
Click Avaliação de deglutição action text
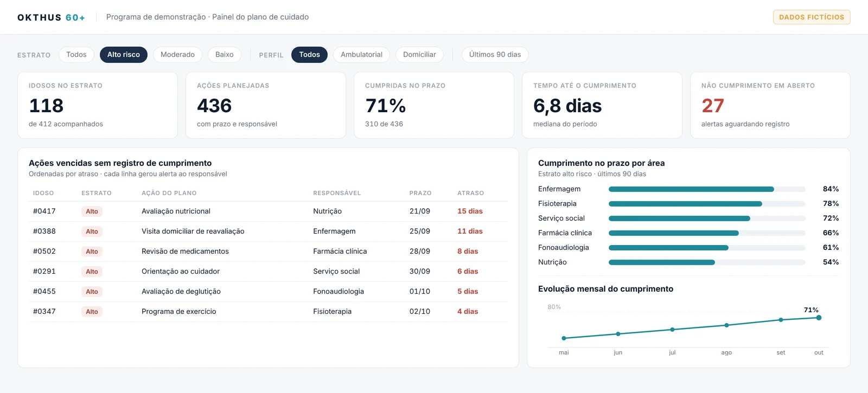coord(181,292)
